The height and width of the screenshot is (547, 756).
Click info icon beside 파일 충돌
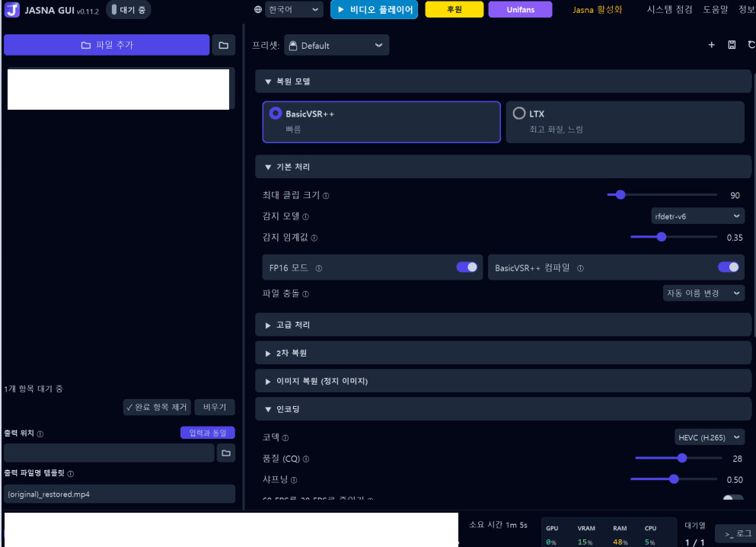[x=306, y=294]
